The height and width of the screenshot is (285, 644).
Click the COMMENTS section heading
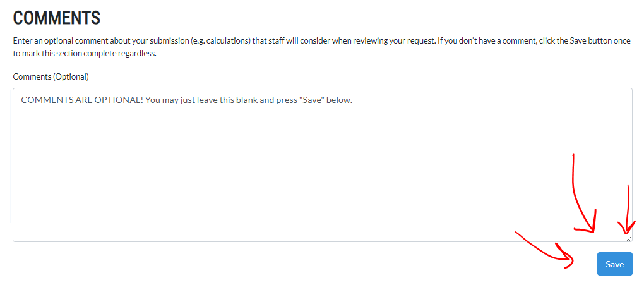57,18
